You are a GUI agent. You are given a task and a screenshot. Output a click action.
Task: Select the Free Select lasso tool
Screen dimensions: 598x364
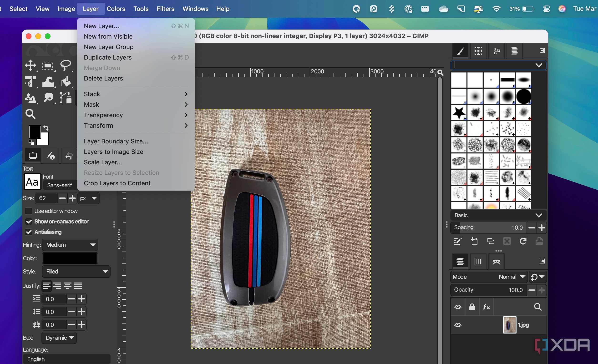66,65
